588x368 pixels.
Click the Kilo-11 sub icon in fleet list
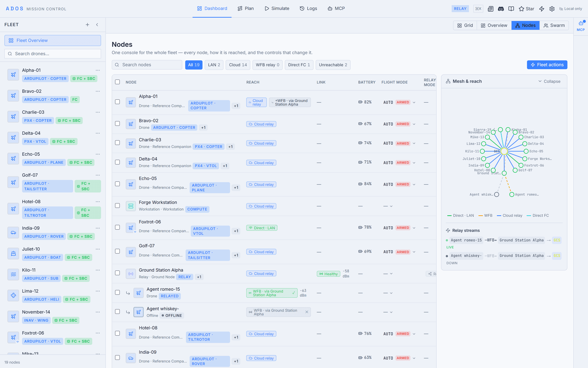[x=13, y=274]
